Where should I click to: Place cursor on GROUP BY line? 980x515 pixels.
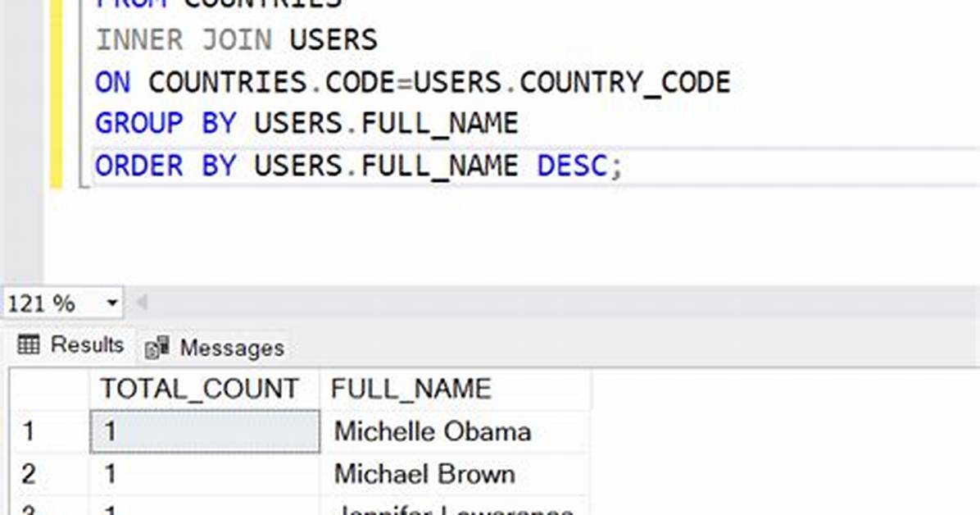(x=307, y=123)
